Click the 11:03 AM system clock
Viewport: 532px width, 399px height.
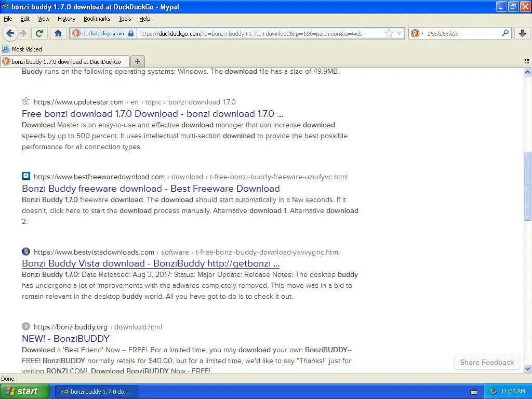(x=513, y=392)
